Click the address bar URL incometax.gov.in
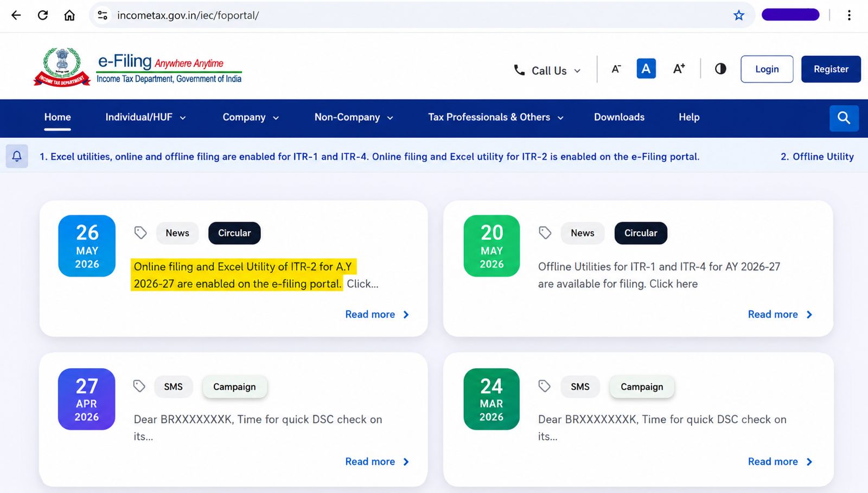Image resolution: width=868 pixels, height=493 pixels. point(188,15)
